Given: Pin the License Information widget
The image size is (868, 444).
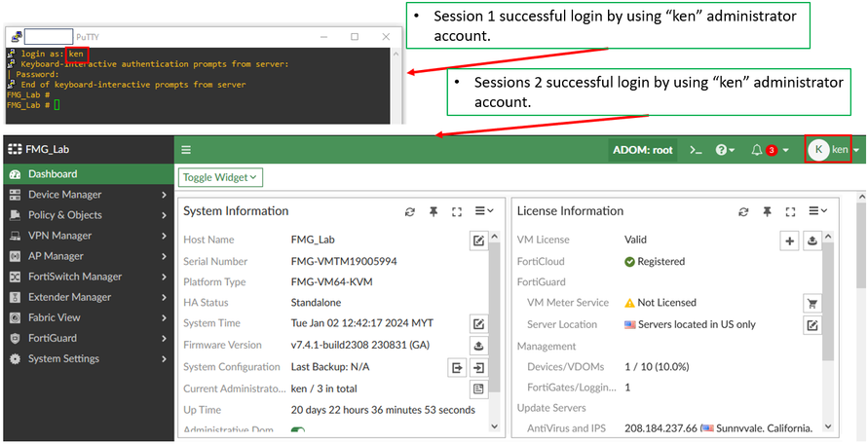Looking at the screenshot, I should 767,211.
